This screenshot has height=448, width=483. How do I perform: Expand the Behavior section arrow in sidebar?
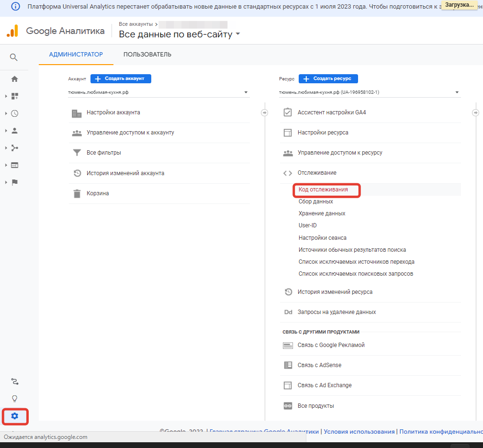pos(6,165)
